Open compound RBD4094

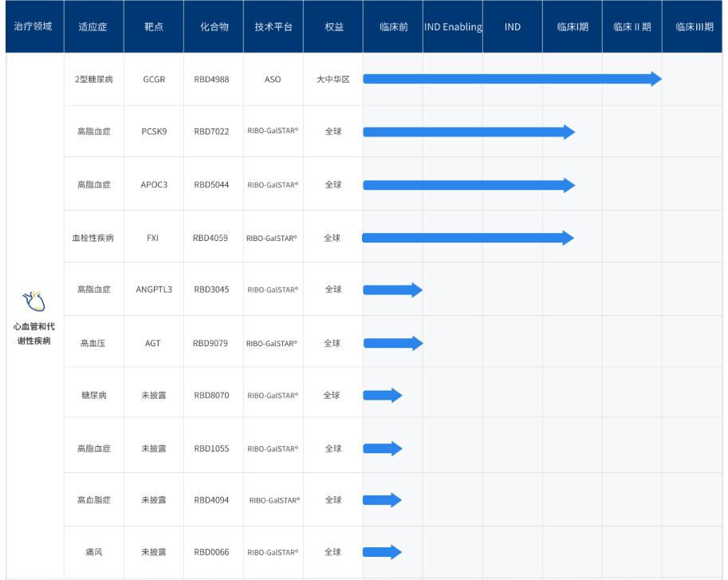[212, 500]
